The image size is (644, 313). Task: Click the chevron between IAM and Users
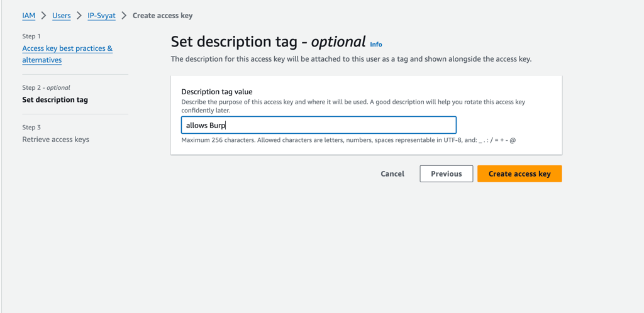coord(44,16)
